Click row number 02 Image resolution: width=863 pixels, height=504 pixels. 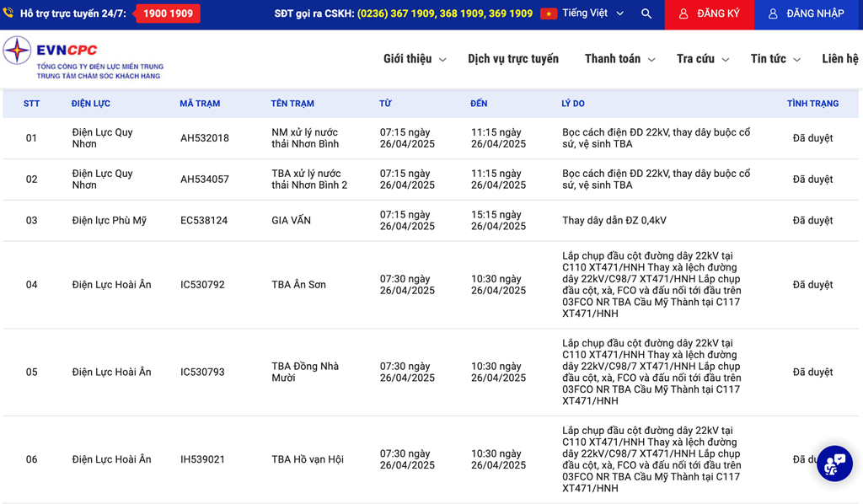point(31,180)
